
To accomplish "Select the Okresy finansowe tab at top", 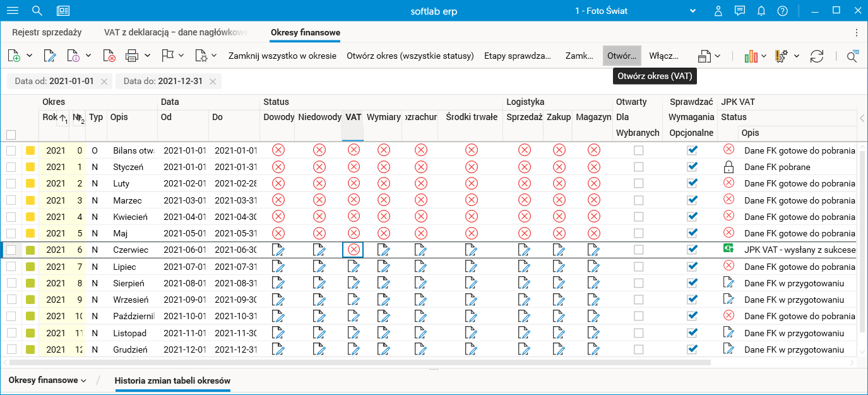I will click(306, 32).
